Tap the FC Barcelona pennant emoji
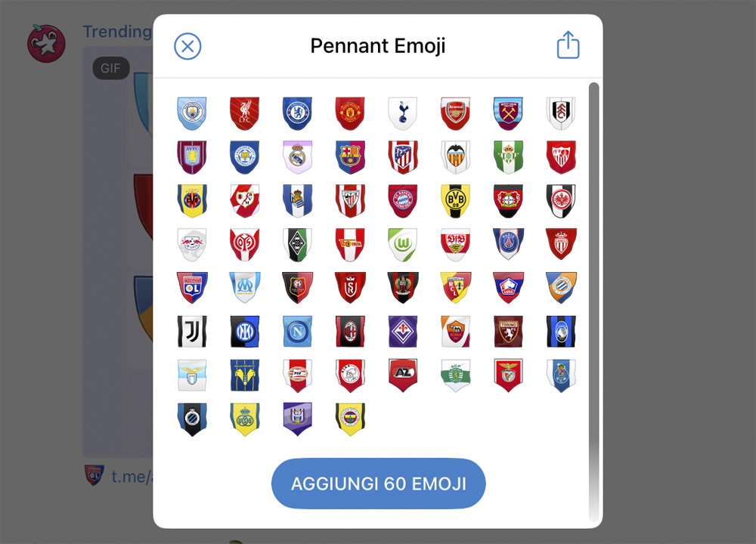 pos(350,157)
